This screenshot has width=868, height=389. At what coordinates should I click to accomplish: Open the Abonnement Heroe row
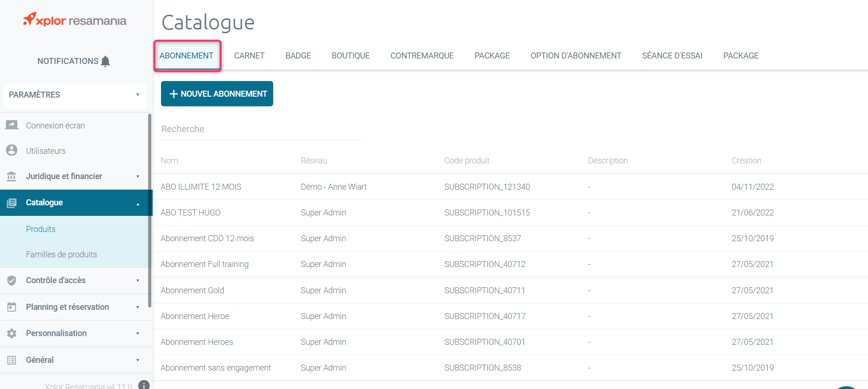pyautogui.click(x=511, y=316)
